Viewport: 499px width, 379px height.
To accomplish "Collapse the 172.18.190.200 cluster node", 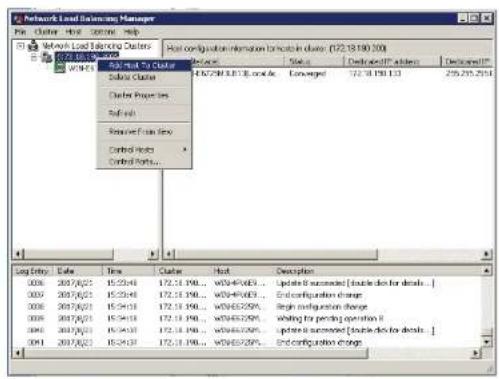I will (33, 58).
